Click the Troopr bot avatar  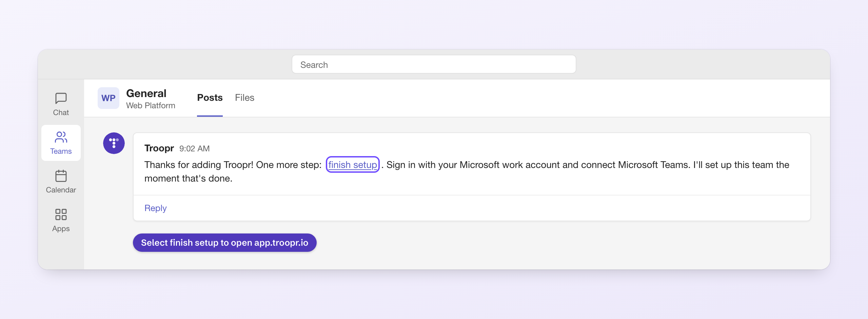tap(114, 143)
